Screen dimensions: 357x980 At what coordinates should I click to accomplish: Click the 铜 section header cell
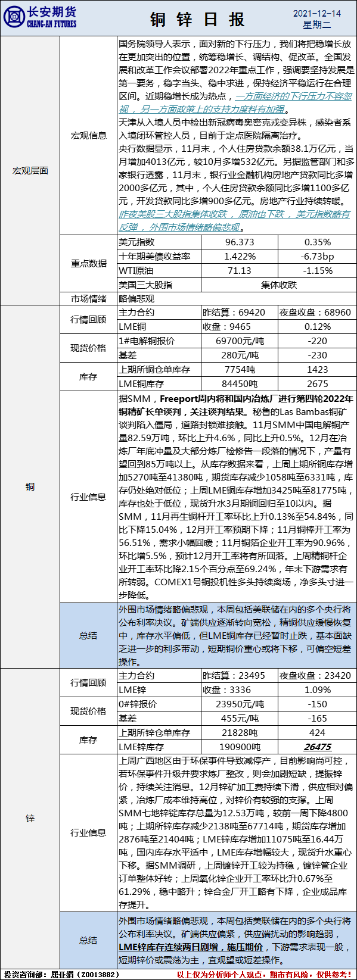[x=30, y=486]
